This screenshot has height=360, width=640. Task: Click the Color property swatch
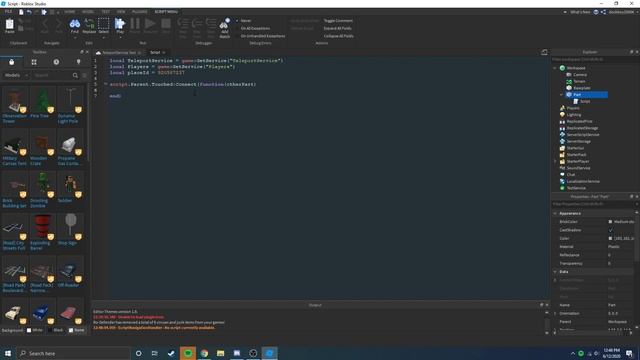pyautogui.click(x=611, y=238)
